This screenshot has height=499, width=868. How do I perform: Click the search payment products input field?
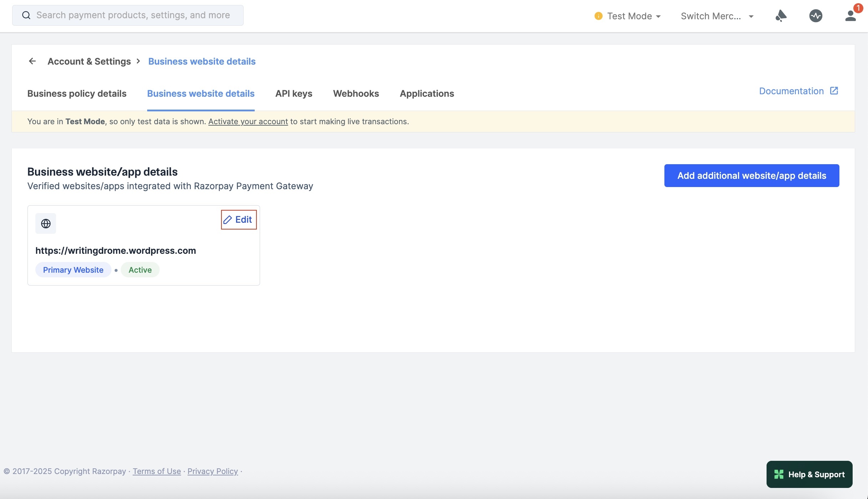(x=128, y=15)
